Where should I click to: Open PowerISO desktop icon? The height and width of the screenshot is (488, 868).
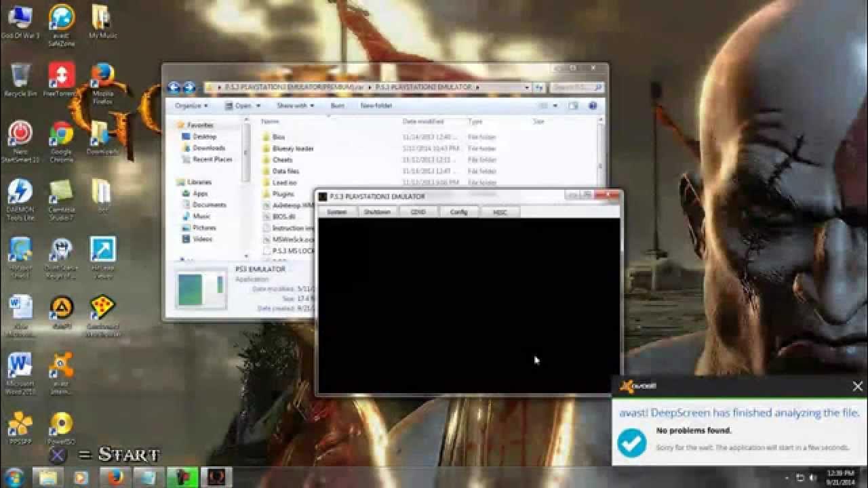coord(62,428)
